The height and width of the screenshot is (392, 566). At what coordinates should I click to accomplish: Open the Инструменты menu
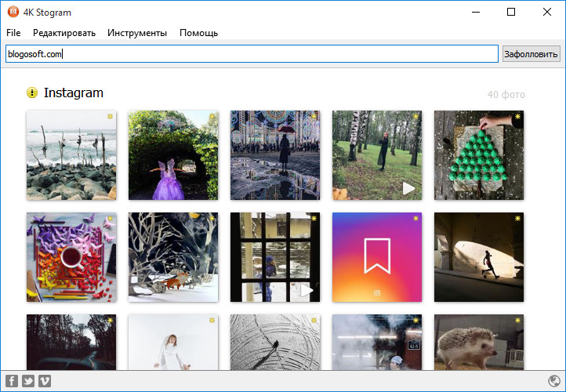click(x=137, y=33)
